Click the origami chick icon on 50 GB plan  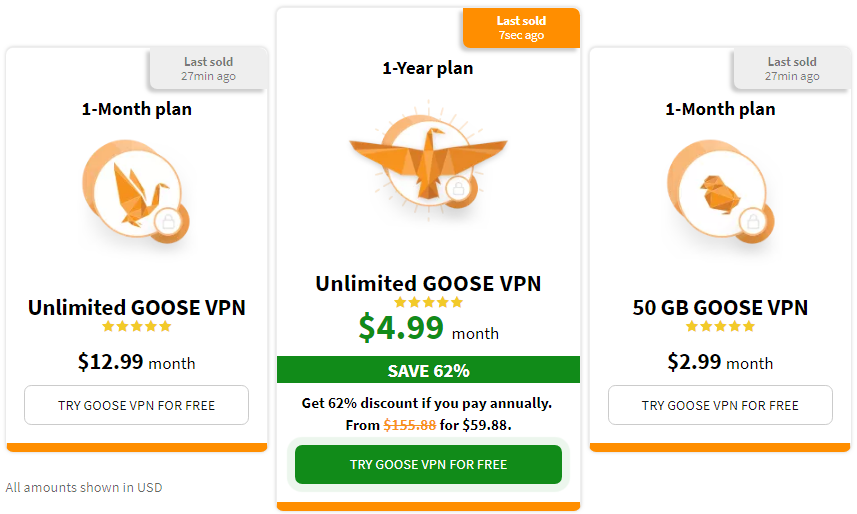tap(720, 191)
